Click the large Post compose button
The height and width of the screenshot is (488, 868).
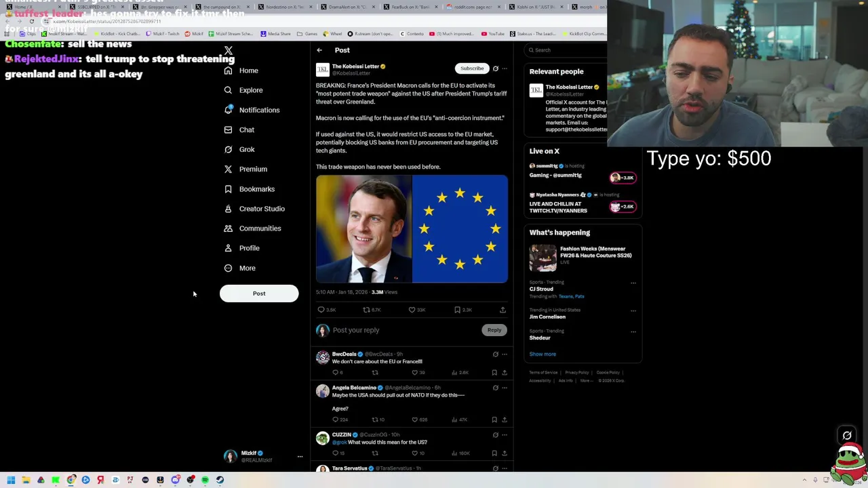tap(259, 293)
